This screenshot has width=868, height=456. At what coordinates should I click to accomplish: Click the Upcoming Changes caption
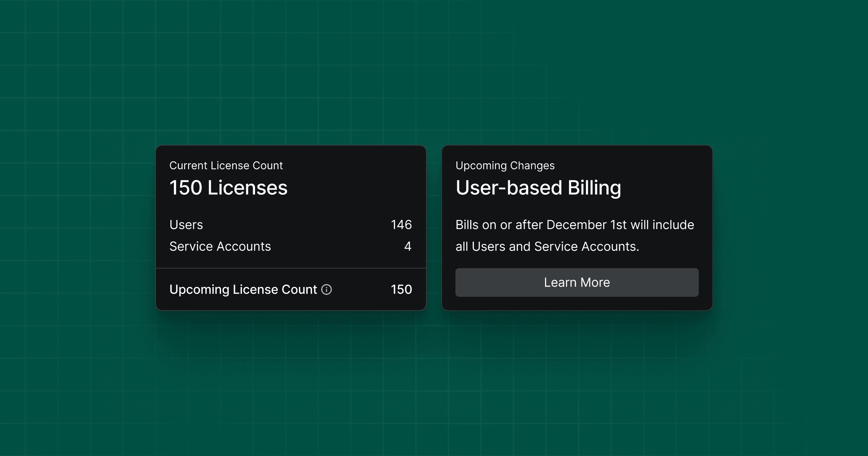[505, 165]
